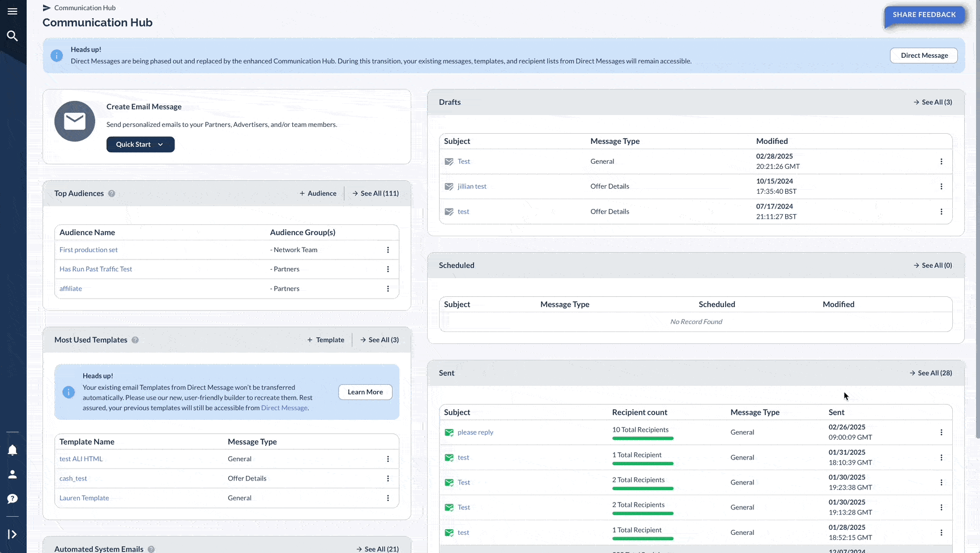See All (28) sent messages
Image resolution: width=980 pixels, height=553 pixels.
(x=931, y=373)
